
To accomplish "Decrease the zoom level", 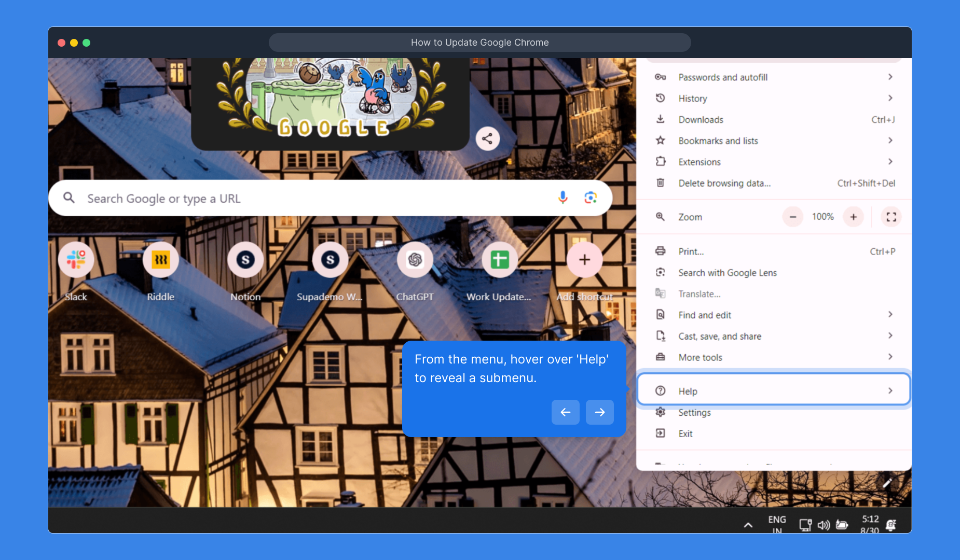I will point(792,217).
